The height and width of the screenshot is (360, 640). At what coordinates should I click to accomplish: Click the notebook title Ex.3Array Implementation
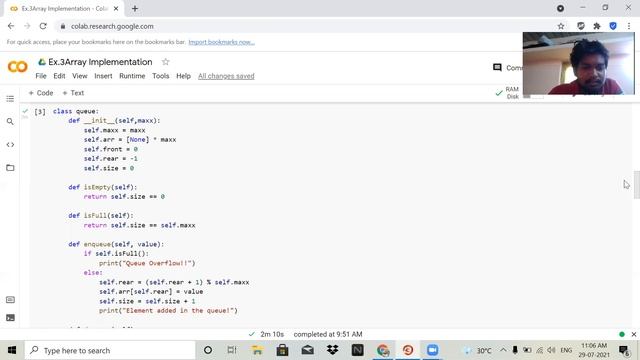(x=100, y=62)
